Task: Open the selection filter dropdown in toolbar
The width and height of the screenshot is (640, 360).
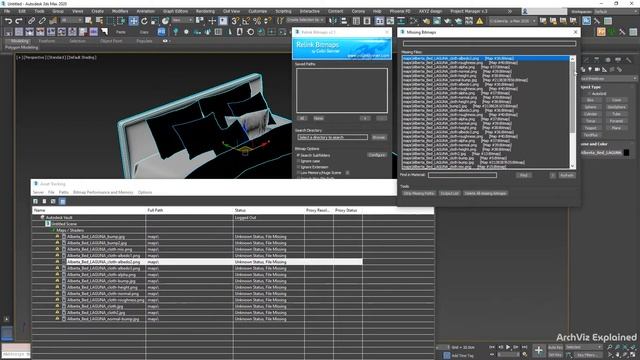Action: point(72,20)
